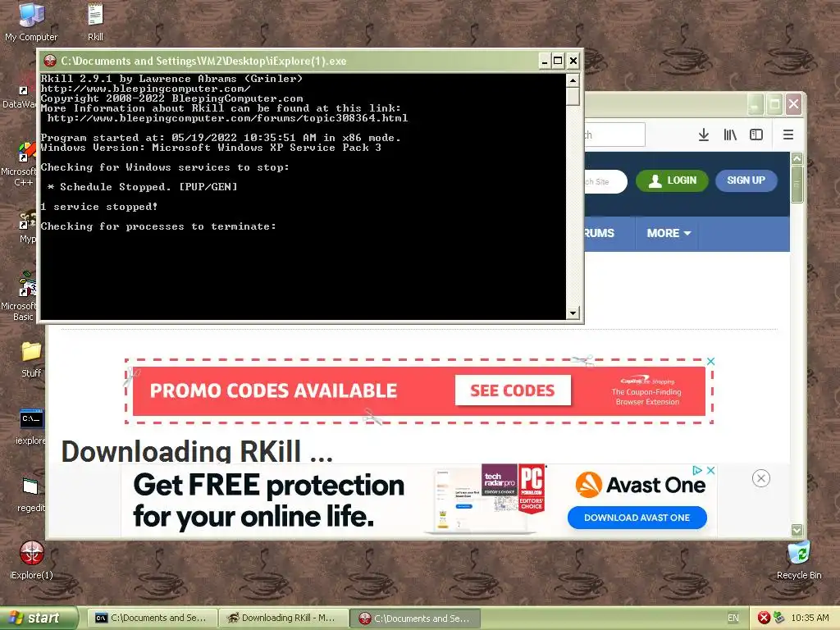Open the iExplore(1) desktop icon
The width and height of the screenshot is (840, 630).
32,559
